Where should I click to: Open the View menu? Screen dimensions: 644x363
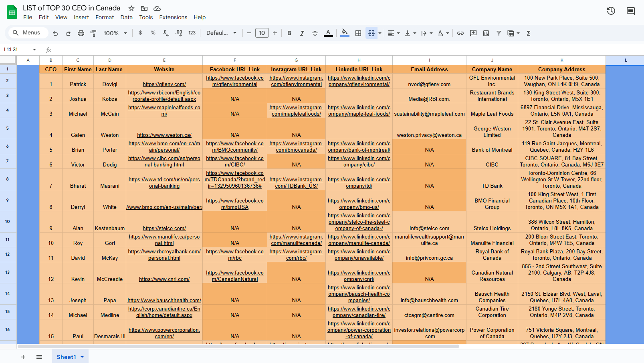click(61, 17)
